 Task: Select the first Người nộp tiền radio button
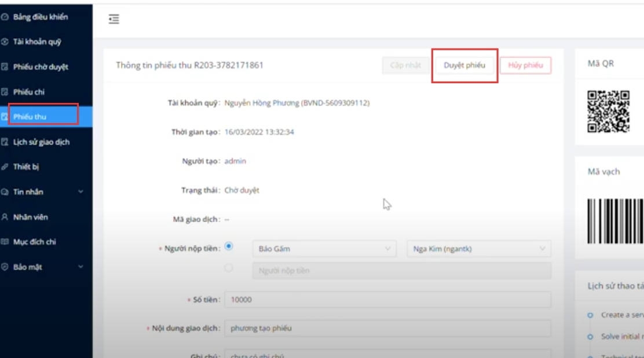(x=229, y=247)
